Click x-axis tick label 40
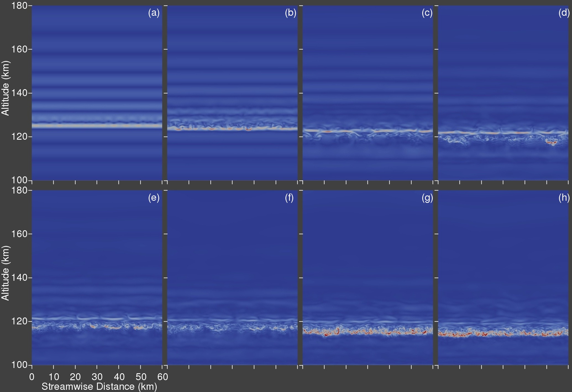The width and height of the screenshot is (572, 392). coord(119,377)
